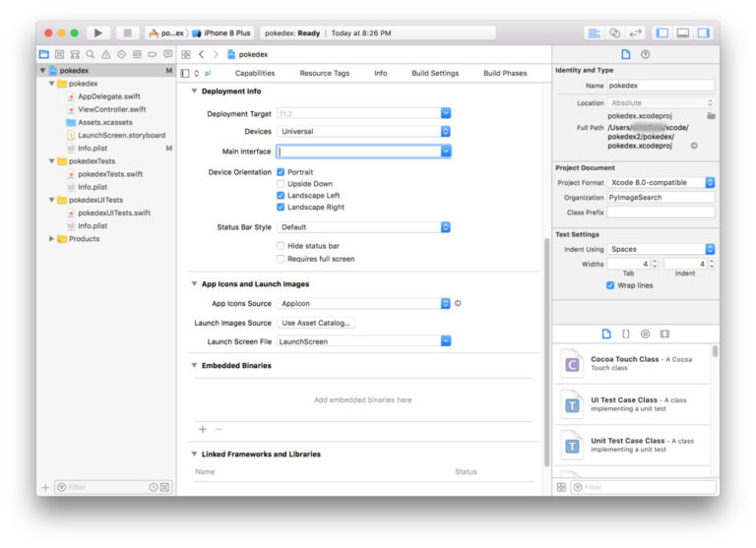This screenshot has height=548, width=756.
Task: Go back in editor history
Action: click(202, 54)
